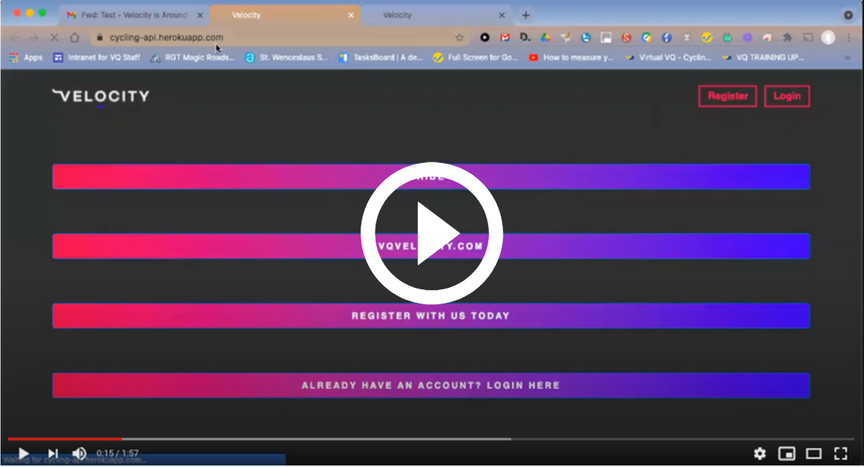The image size is (864, 467).
Task: Open the Apps bookmarks shortcut
Action: [26, 58]
